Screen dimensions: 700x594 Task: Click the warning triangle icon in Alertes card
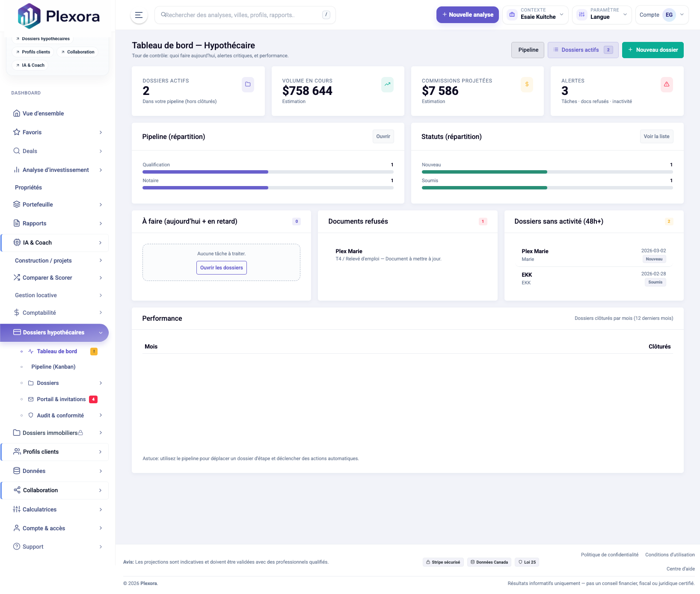point(667,84)
